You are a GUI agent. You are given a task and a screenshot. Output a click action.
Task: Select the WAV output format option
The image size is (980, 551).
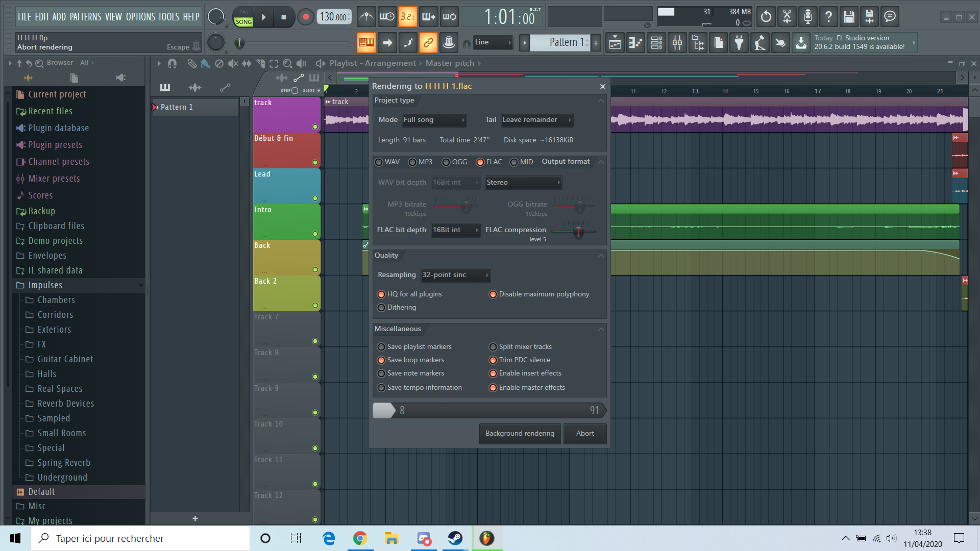coord(379,162)
